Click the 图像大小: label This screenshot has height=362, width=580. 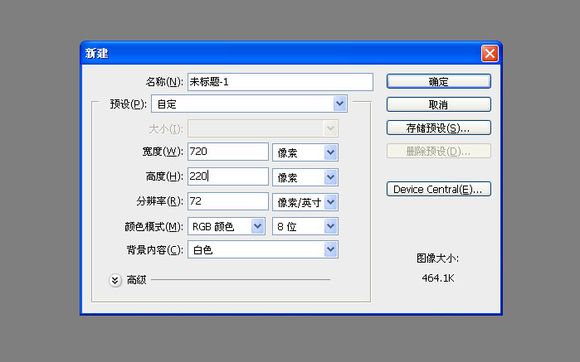click(x=438, y=258)
